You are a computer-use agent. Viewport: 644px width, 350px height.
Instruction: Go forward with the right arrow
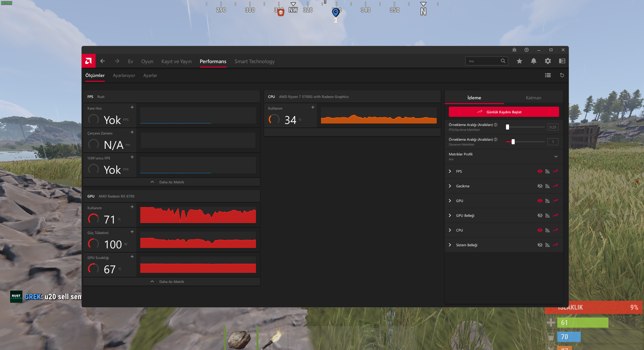coord(117,61)
